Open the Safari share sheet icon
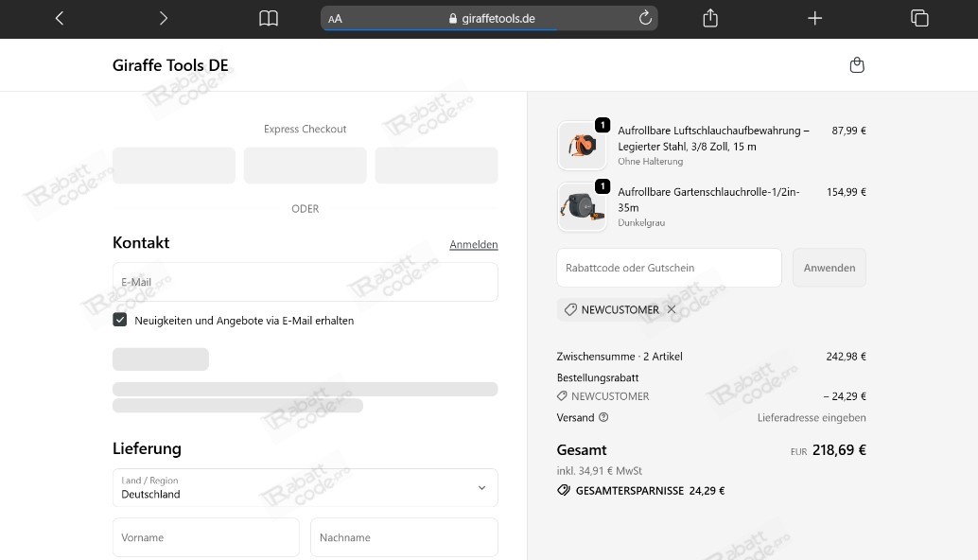Screen dimensions: 978x560 point(709,18)
